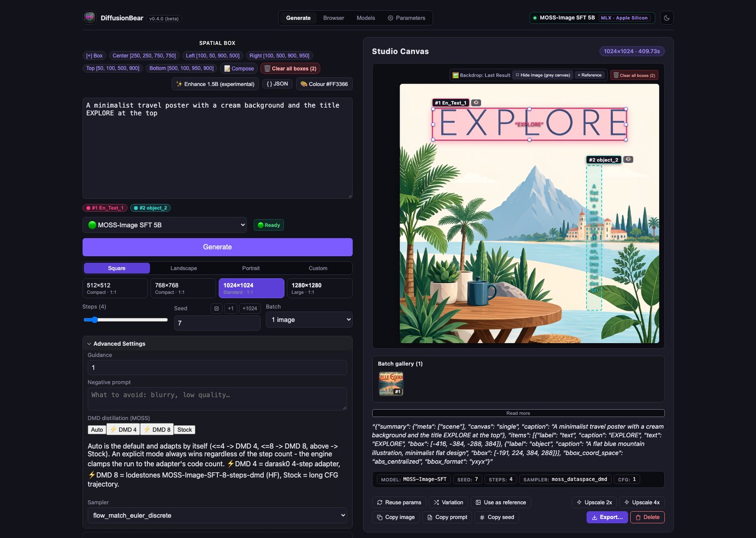Randomize the seed with the dice icon
756x538 pixels.
point(217,309)
